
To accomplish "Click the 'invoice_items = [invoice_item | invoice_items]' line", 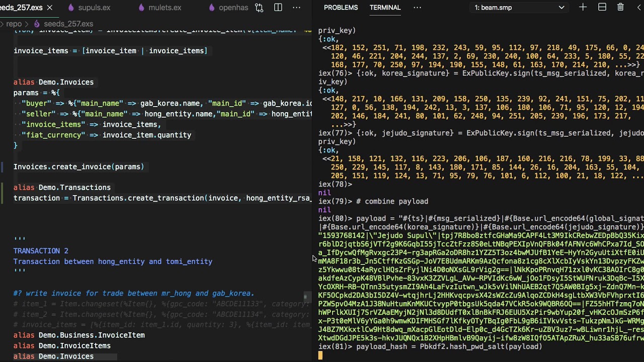I will pyautogui.click(x=111, y=51).
